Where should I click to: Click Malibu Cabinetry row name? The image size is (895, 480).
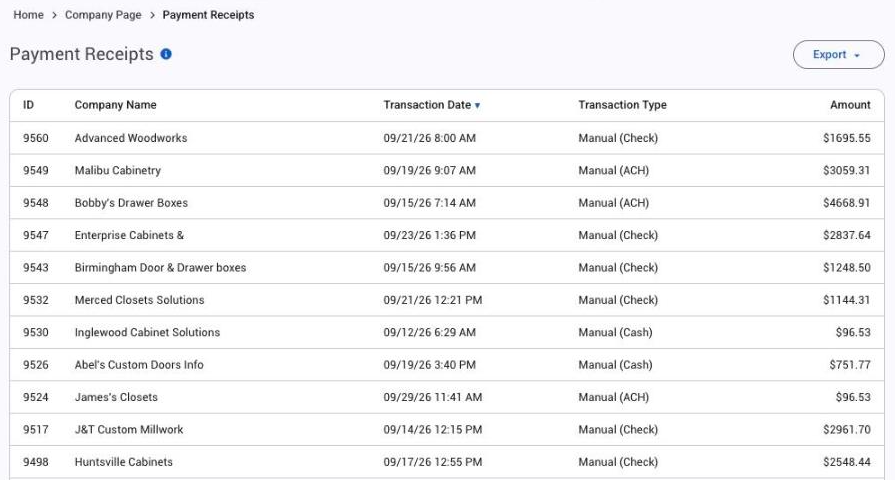[x=118, y=171]
